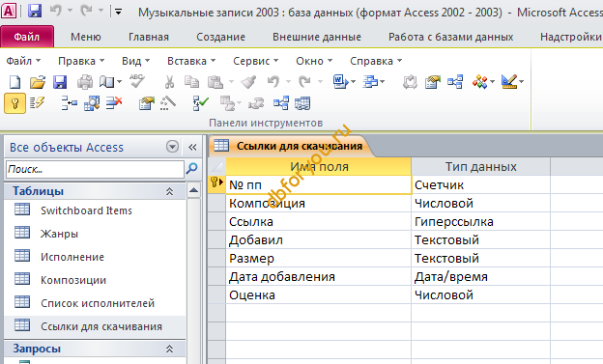Open the Правка dropdown menu
The height and width of the screenshot is (364, 603).
[x=81, y=61]
